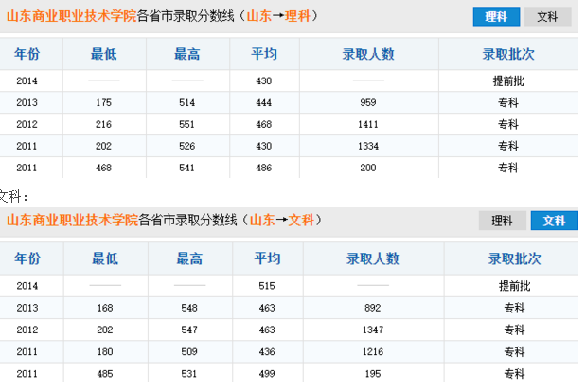
Task: Select admitted count 1216
Action: (x=373, y=351)
